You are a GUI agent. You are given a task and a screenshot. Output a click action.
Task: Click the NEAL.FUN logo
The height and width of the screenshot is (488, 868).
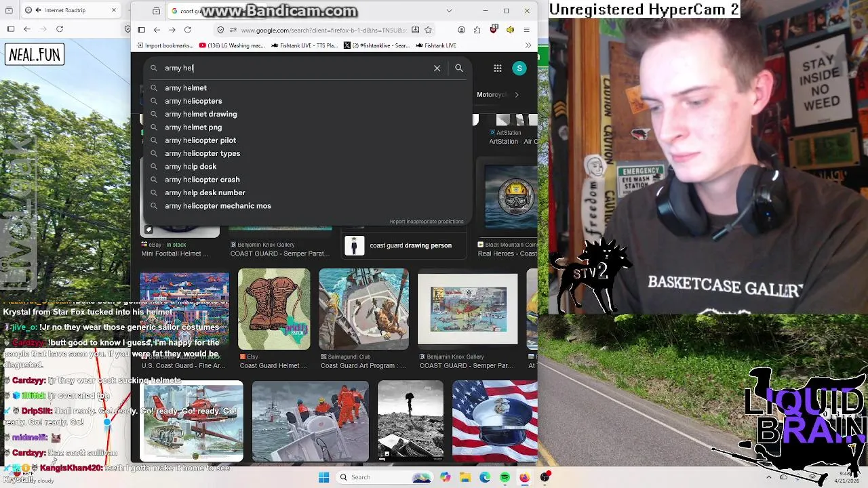[35, 54]
